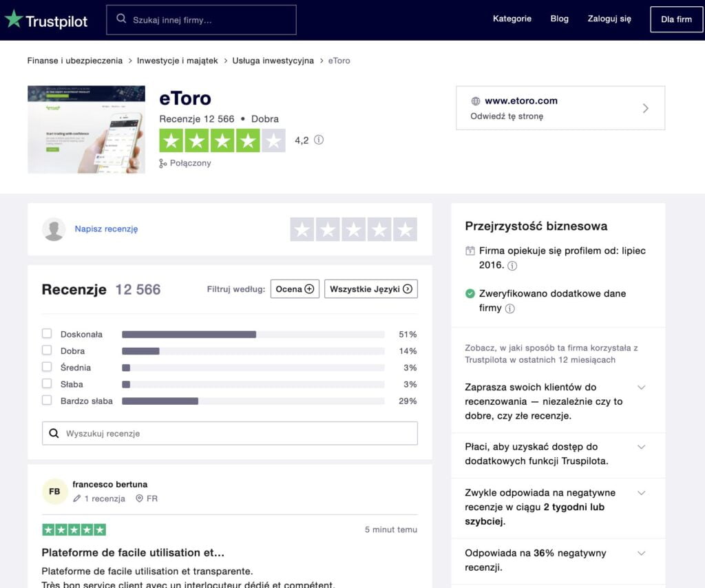The width and height of the screenshot is (705, 588).
Task: Click the eToro breadcrumb entry
Action: point(339,61)
